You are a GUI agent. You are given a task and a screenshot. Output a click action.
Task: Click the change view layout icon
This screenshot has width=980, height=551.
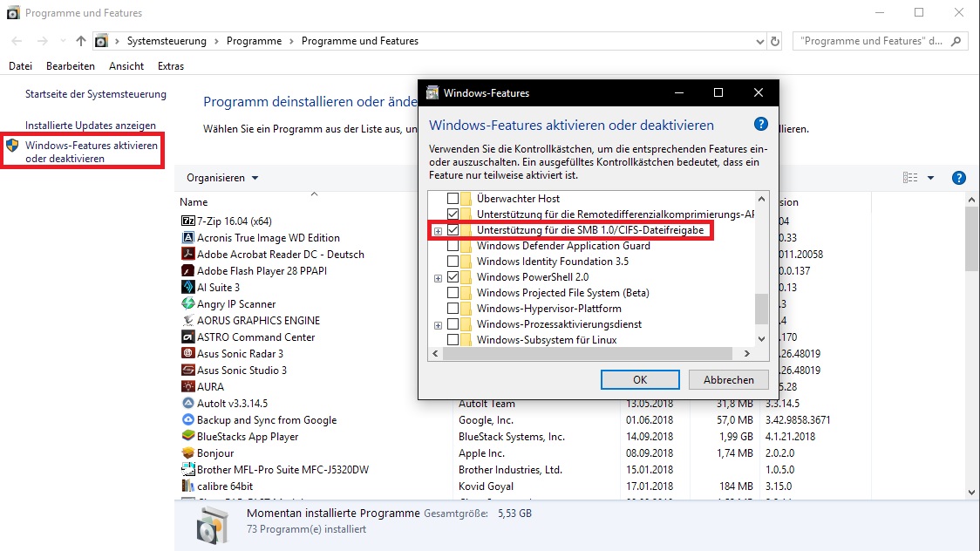click(x=910, y=178)
